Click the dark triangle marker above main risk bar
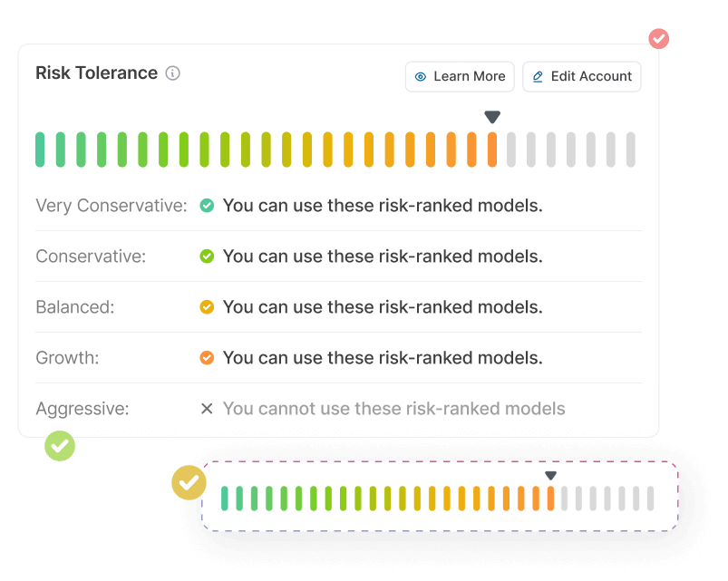 tap(492, 117)
